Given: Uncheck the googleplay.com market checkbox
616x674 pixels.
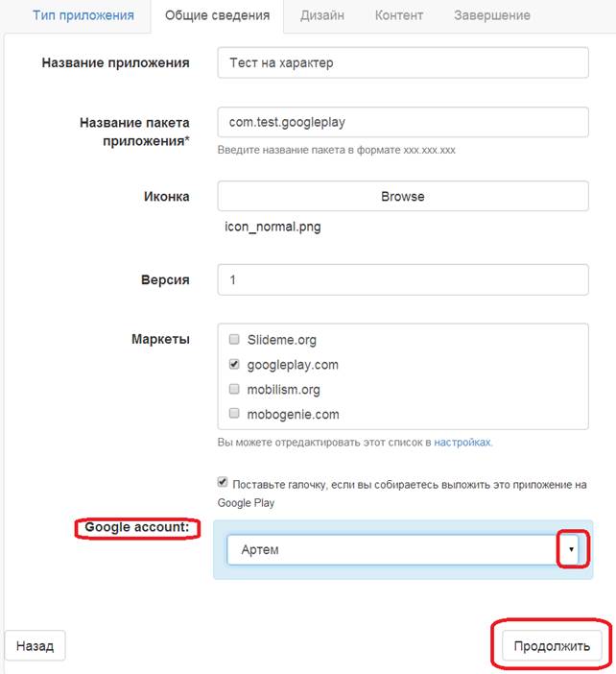Looking at the screenshot, I should [x=235, y=365].
